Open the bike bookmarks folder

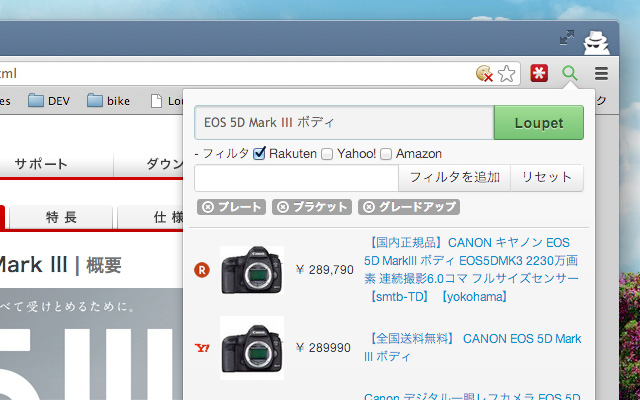tap(109, 100)
